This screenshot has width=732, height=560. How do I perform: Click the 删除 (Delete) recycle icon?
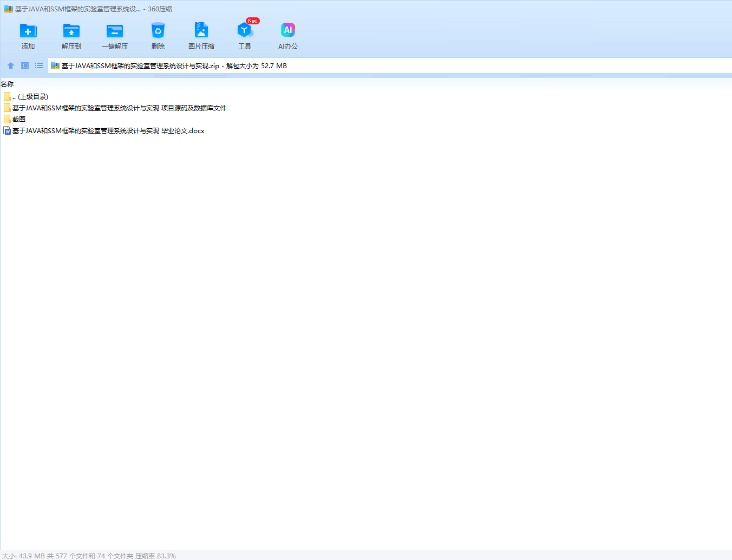158,31
